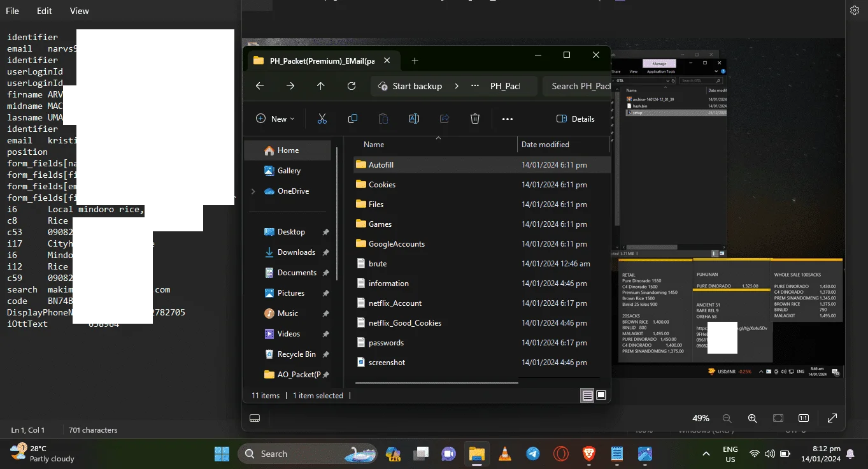Image resolution: width=868 pixels, height=469 pixels.
Task: Fit image to window in viewer
Action: [778, 418]
